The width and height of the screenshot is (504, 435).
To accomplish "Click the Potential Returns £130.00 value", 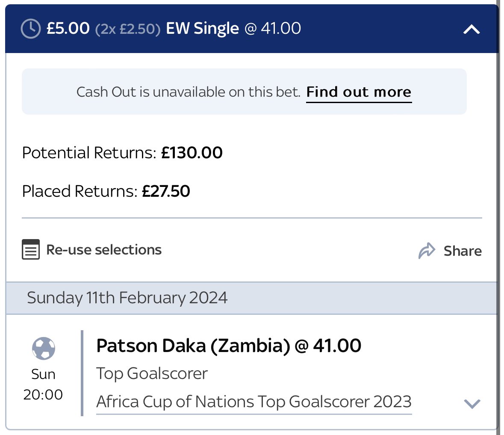I will point(192,153).
